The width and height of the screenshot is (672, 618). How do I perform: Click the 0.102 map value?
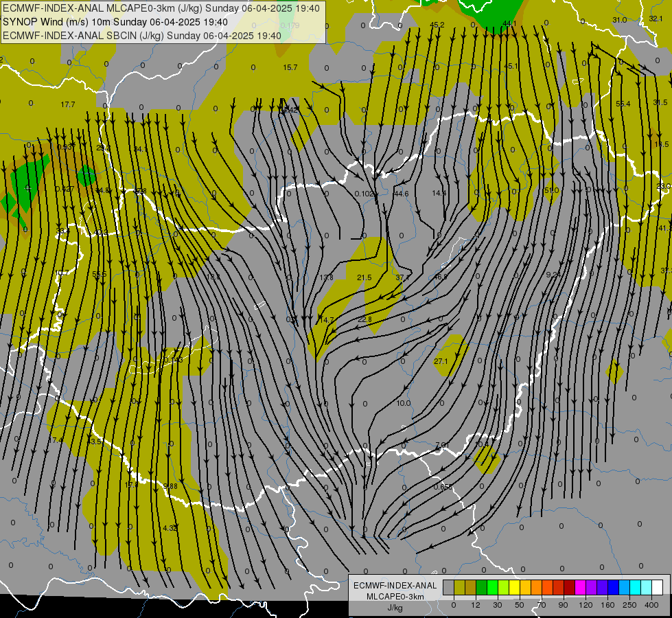[364, 194]
